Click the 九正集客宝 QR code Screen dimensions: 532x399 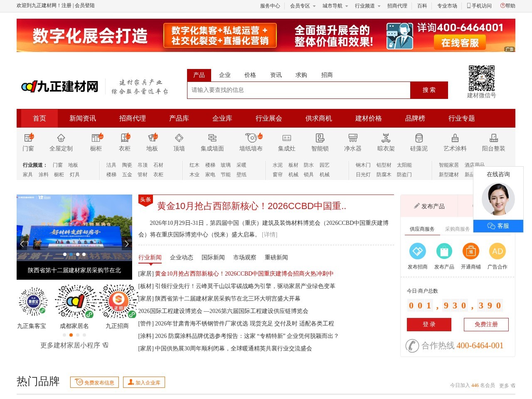[x=33, y=301]
